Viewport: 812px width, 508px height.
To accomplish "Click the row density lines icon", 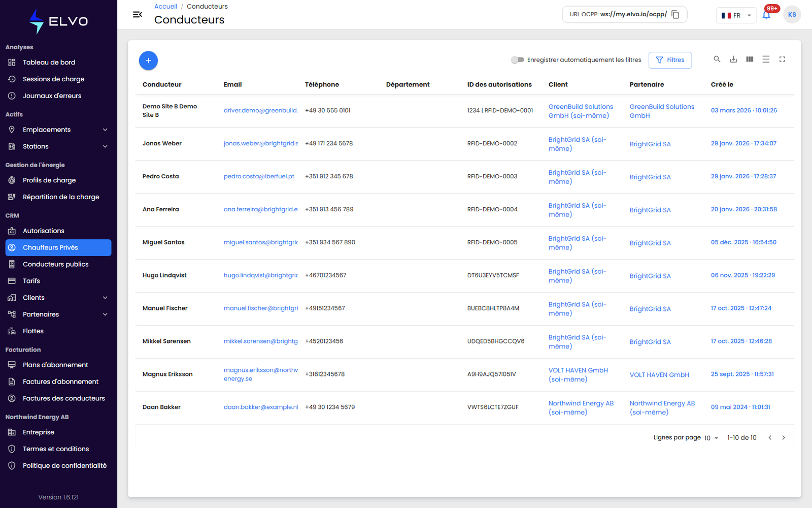I will tap(766, 59).
